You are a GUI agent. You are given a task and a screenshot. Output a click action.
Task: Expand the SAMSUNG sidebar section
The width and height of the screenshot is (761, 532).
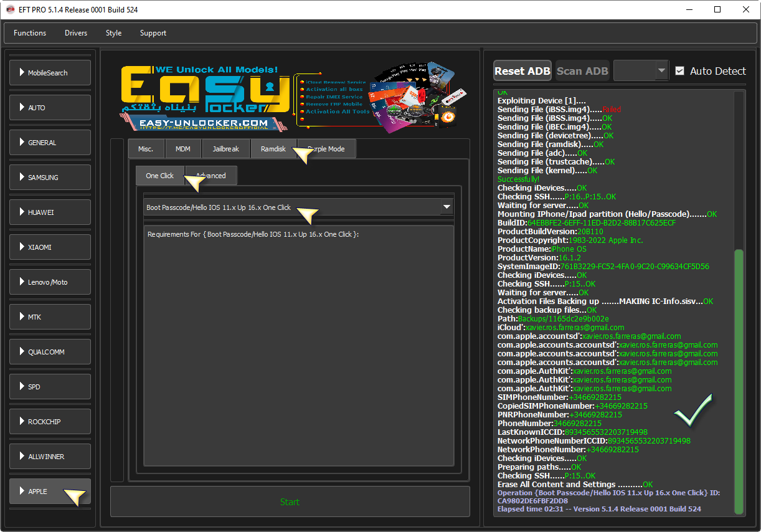coord(50,178)
